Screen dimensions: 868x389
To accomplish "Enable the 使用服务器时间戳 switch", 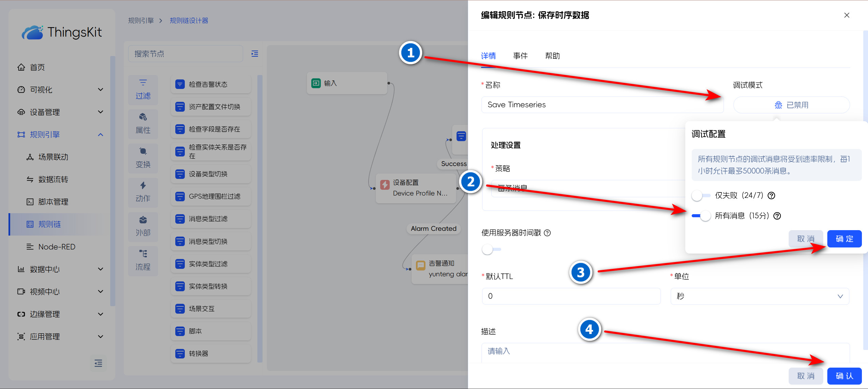I will pos(491,249).
